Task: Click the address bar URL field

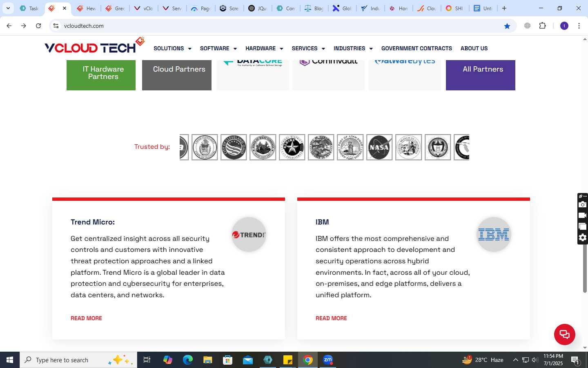Action: tap(282, 26)
